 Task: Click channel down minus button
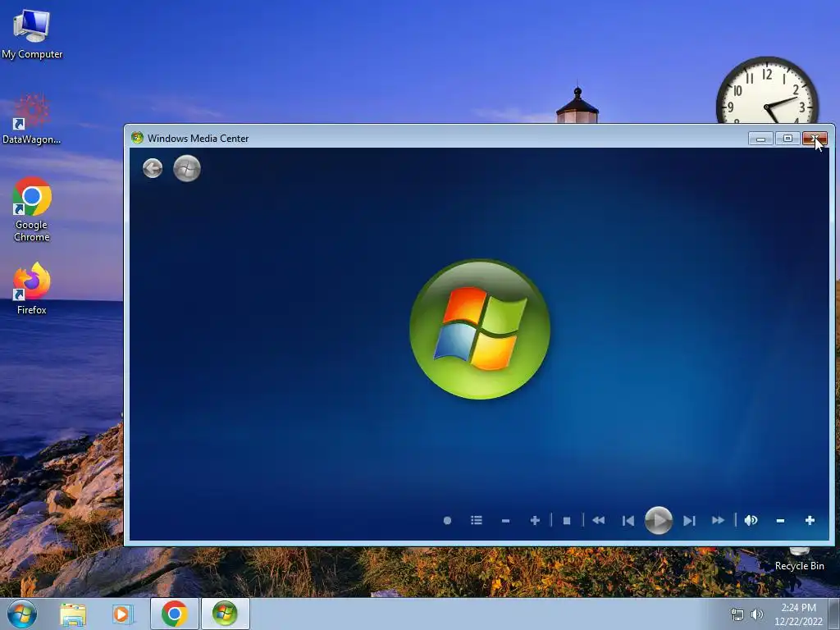(505, 521)
